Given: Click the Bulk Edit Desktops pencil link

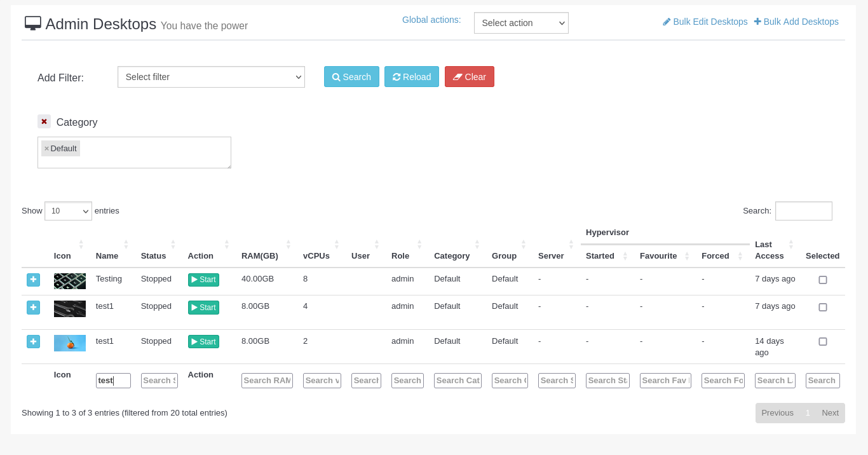Looking at the screenshot, I should (x=705, y=22).
